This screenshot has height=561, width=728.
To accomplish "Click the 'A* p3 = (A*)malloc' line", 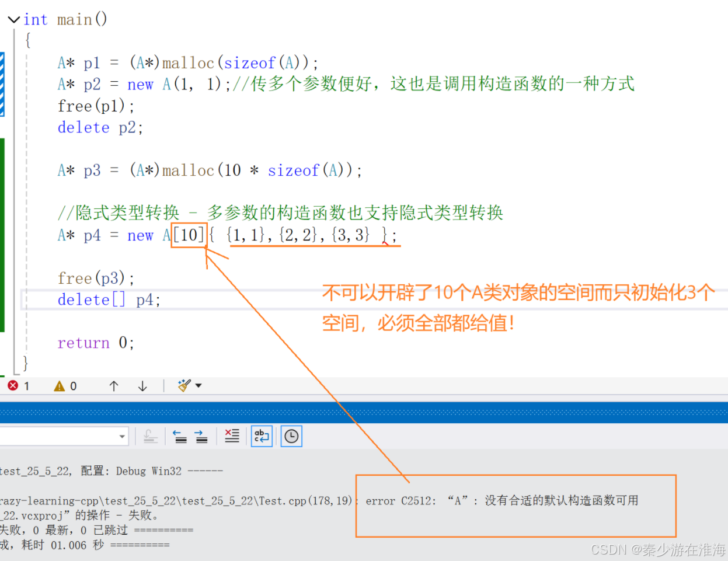I will [210, 170].
